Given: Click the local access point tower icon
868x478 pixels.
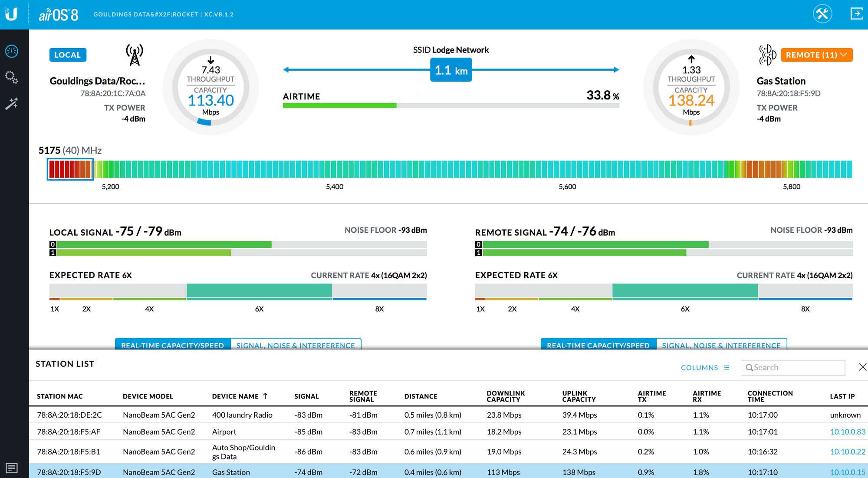Looking at the screenshot, I should [135, 55].
